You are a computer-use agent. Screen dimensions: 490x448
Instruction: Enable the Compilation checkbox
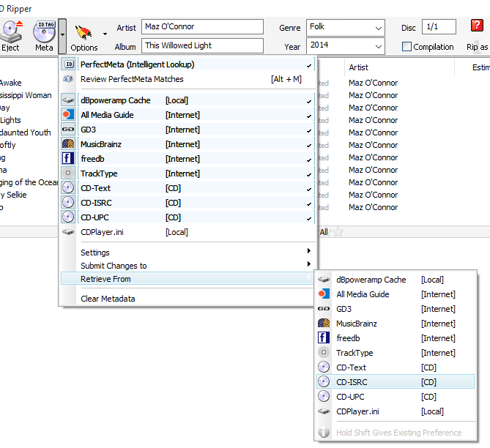click(x=407, y=47)
